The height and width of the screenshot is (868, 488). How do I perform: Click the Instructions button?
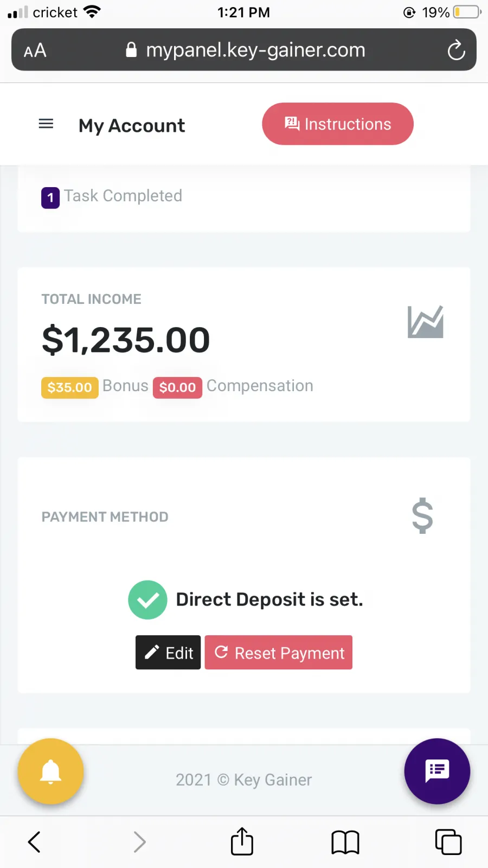click(x=338, y=124)
